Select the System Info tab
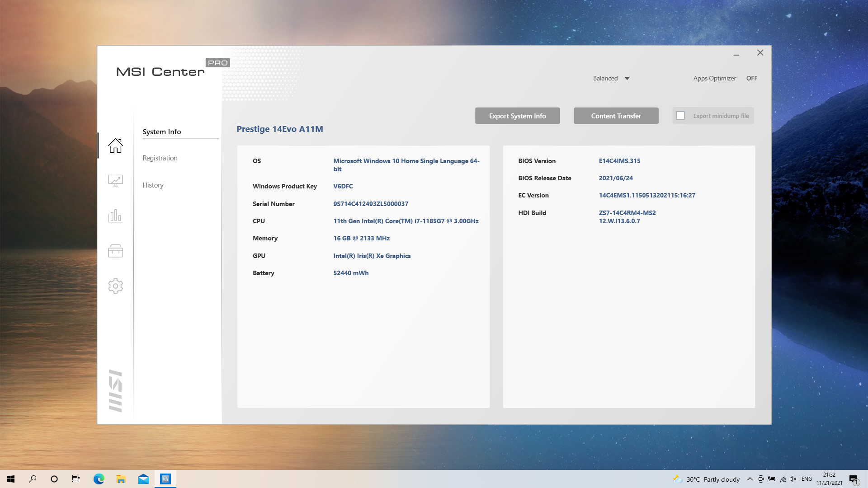868x488 pixels. pyautogui.click(x=162, y=131)
